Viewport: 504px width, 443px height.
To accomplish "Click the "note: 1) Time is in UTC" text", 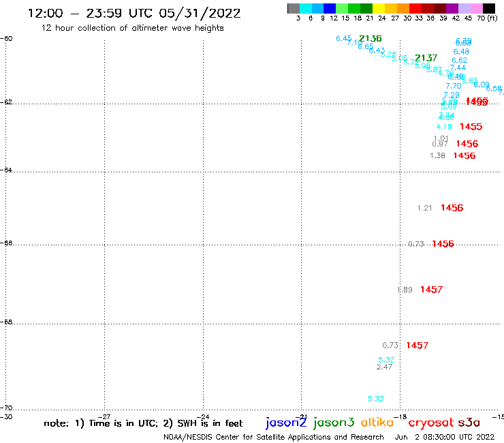I will (101, 423).
